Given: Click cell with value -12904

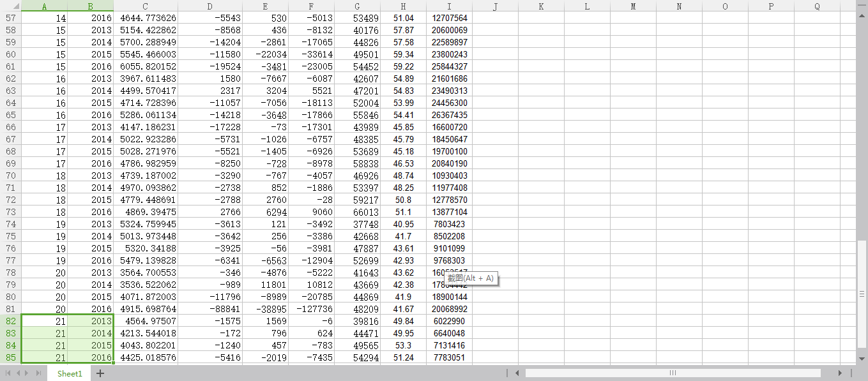Looking at the screenshot, I should coord(311,260).
